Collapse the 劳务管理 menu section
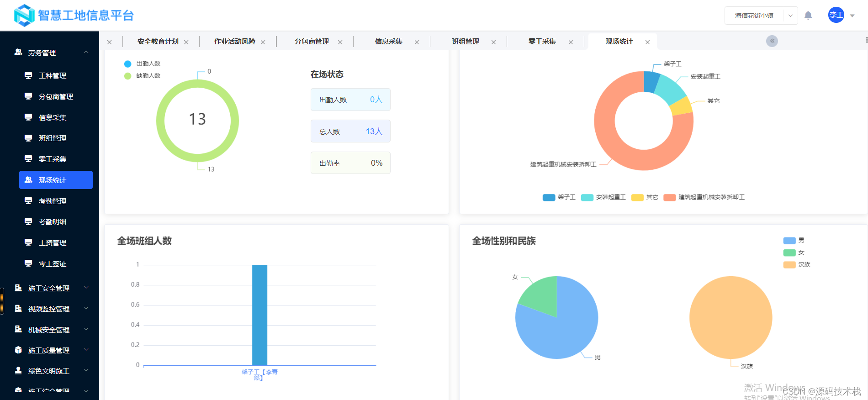Image resolution: width=868 pixels, height=400 pixels. coord(86,53)
